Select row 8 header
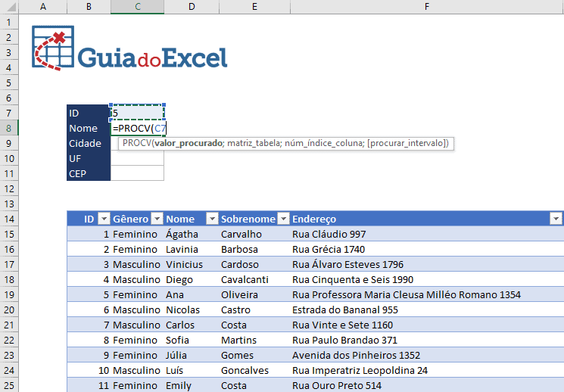The image size is (564, 392). 9,128
